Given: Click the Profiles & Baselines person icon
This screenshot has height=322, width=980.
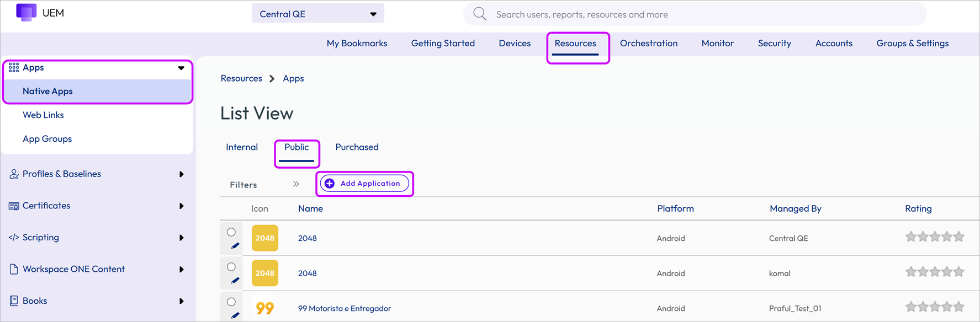Looking at the screenshot, I should (14, 174).
